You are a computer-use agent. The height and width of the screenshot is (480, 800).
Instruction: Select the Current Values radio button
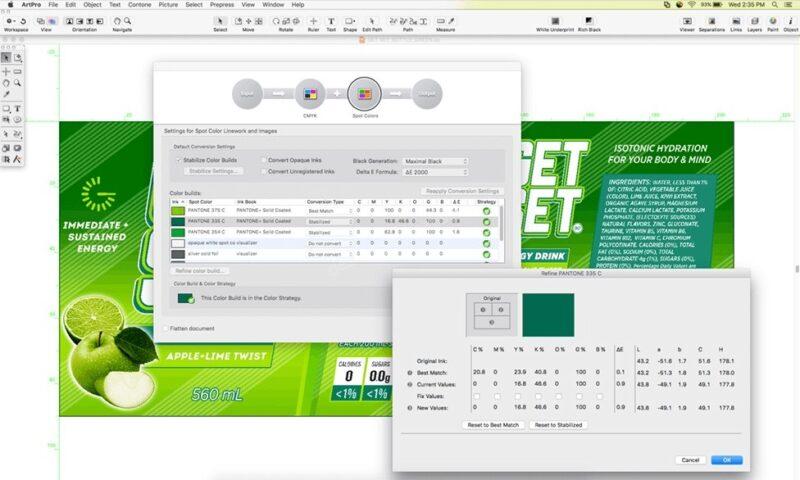[410, 384]
